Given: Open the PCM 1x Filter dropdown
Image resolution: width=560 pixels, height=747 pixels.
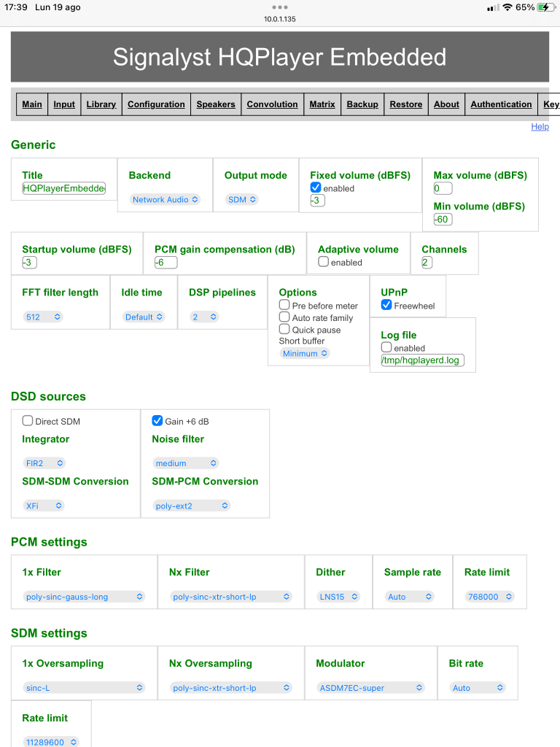Looking at the screenshot, I should click(x=85, y=597).
